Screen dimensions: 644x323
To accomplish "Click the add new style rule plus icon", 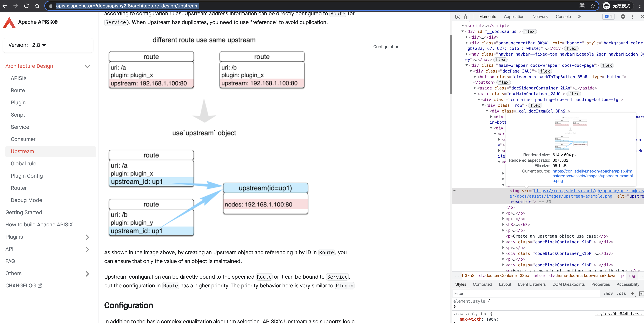I will point(632,294).
